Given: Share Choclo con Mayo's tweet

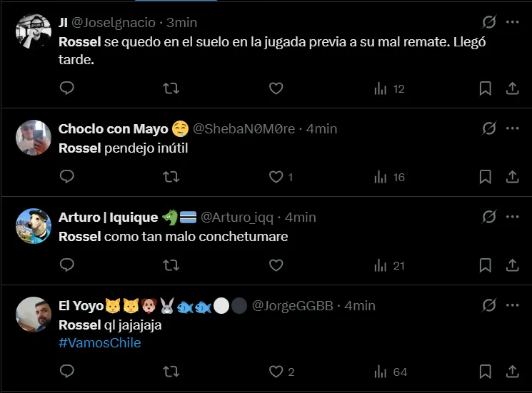Looking at the screenshot, I should [x=512, y=177].
